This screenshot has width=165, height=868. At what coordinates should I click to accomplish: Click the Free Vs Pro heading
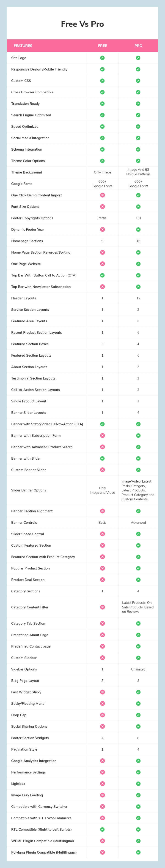(82, 24)
